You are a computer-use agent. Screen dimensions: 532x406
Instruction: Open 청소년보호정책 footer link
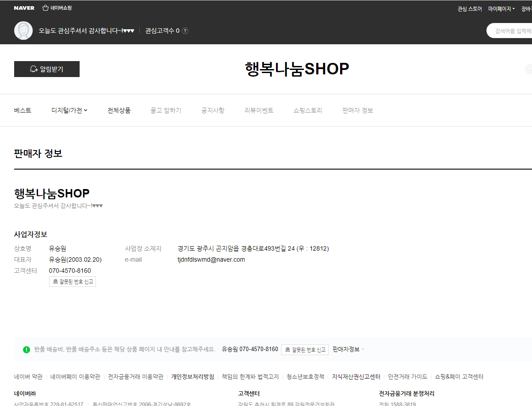click(x=306, y=377)
